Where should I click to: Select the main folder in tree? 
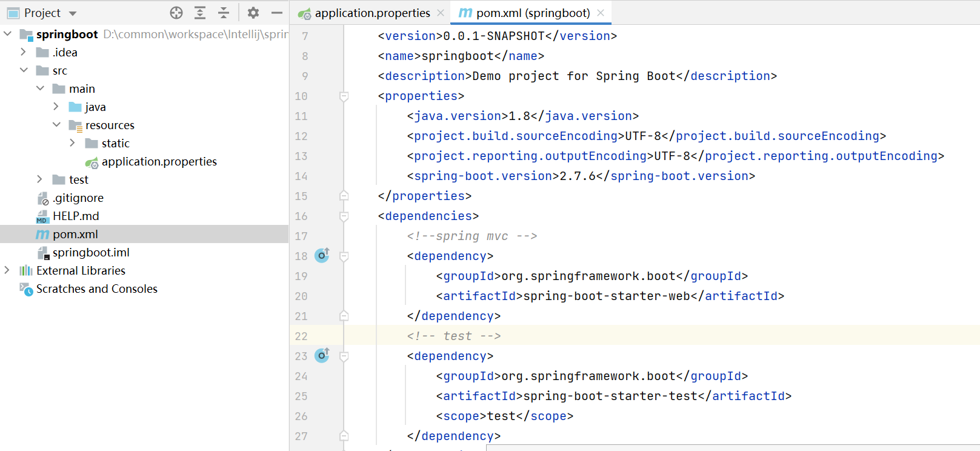click(x=82, y=89)
